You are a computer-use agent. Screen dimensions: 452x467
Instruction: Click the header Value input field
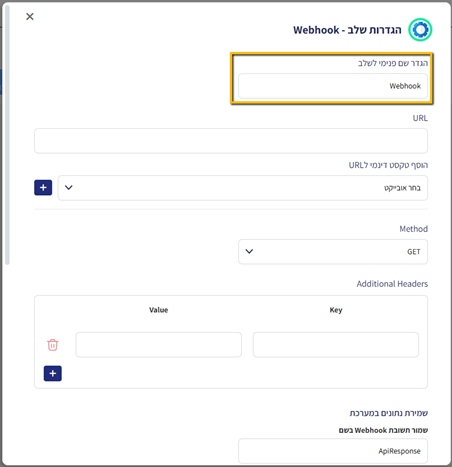158,345
